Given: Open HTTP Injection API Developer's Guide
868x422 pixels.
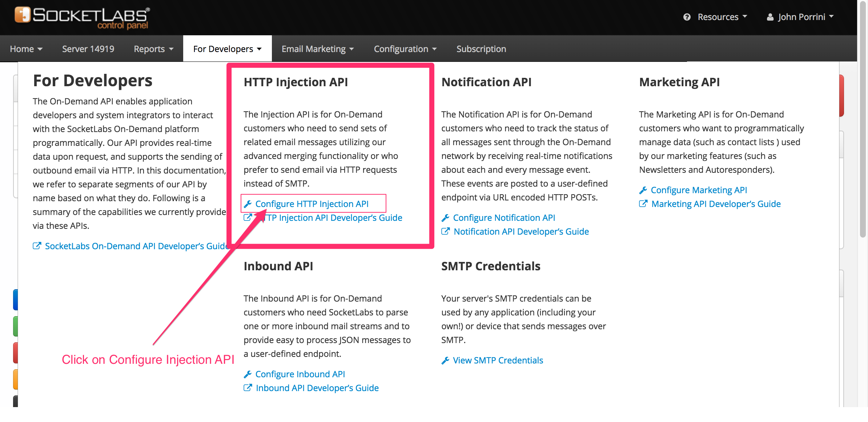Looking at the screenshot, I should click(x=329, y=218).
